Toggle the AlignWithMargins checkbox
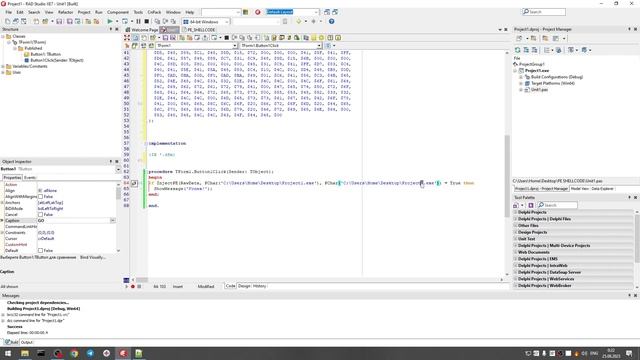Viewport: 640px width, 360px height. tap(40, 197)
